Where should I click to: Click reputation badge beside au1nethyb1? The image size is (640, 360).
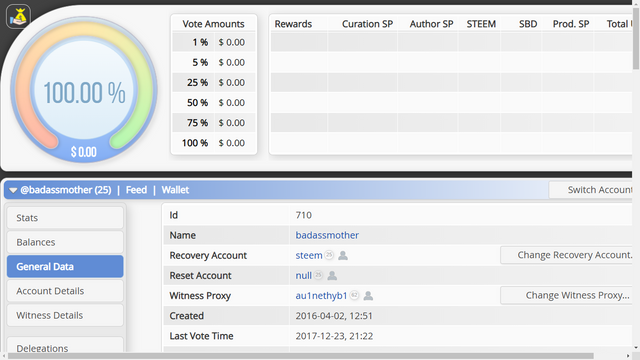tap(354, 295)
